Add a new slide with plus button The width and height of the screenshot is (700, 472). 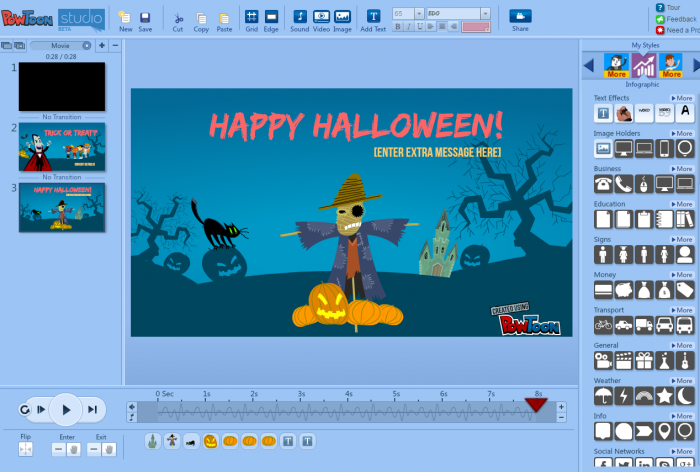[102, 46]
